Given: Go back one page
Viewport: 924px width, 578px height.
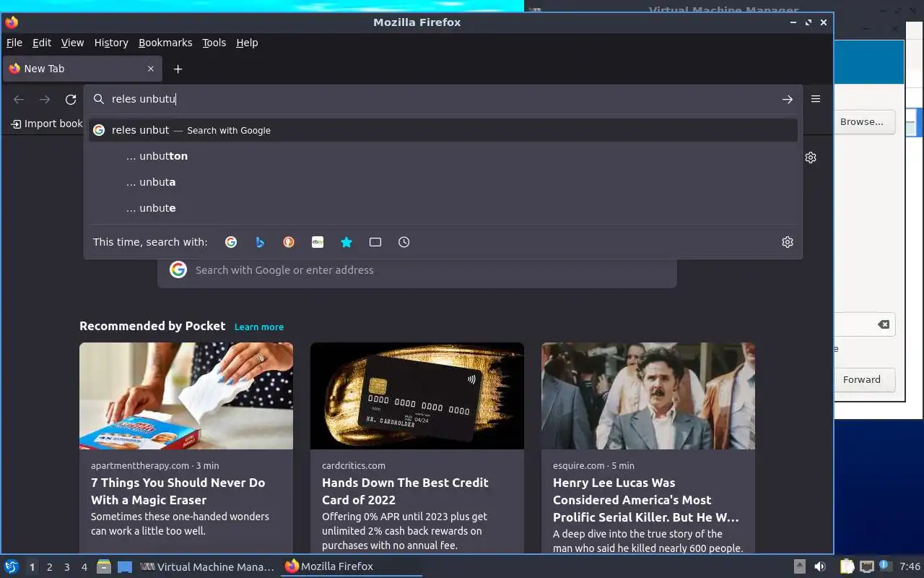Looking at the screenshot, I should [x=19, y=99].
